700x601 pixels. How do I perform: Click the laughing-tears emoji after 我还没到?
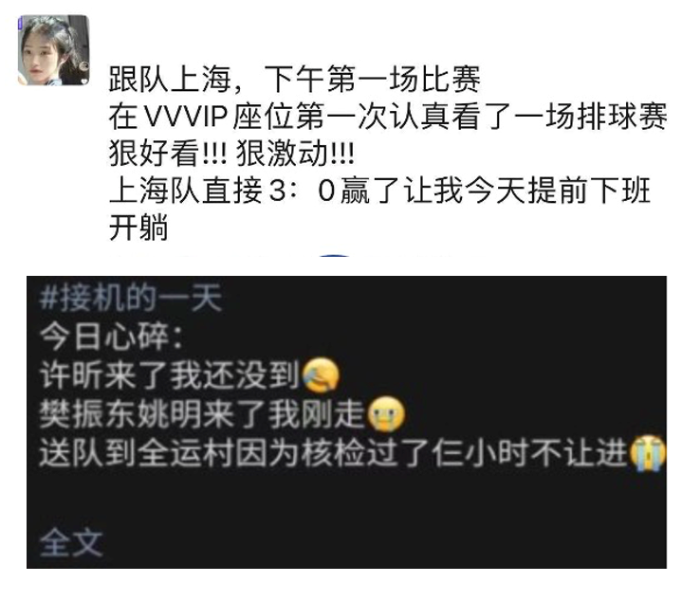tap(321, 374)
